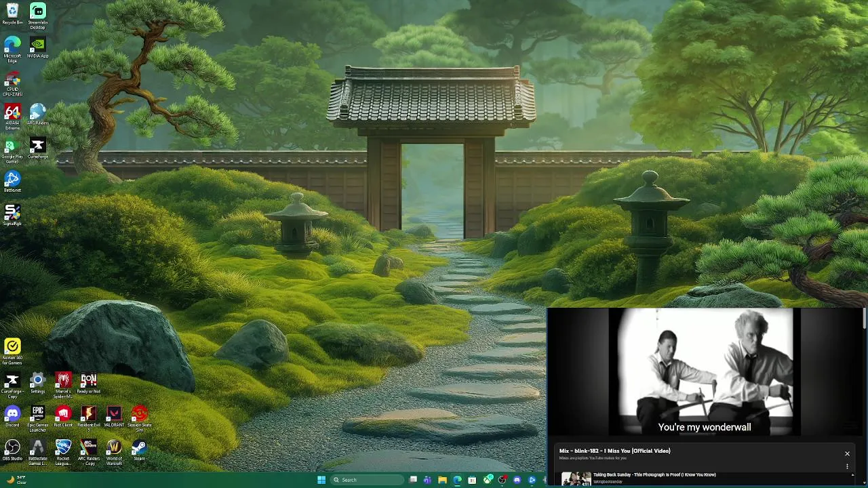Select the Taking Back Sunday video thumbnail
The image size is (868, 488).
(x=576, y=479)
